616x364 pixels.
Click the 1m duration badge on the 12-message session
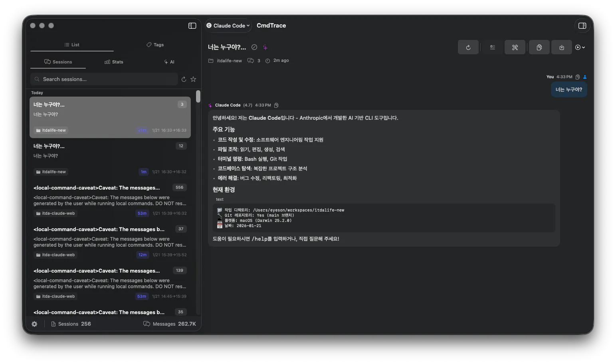tap(143, 172)
